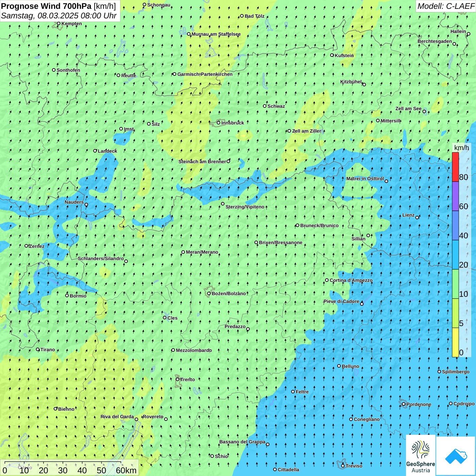
Task: Click the Trento city marker
Action: 177,379
